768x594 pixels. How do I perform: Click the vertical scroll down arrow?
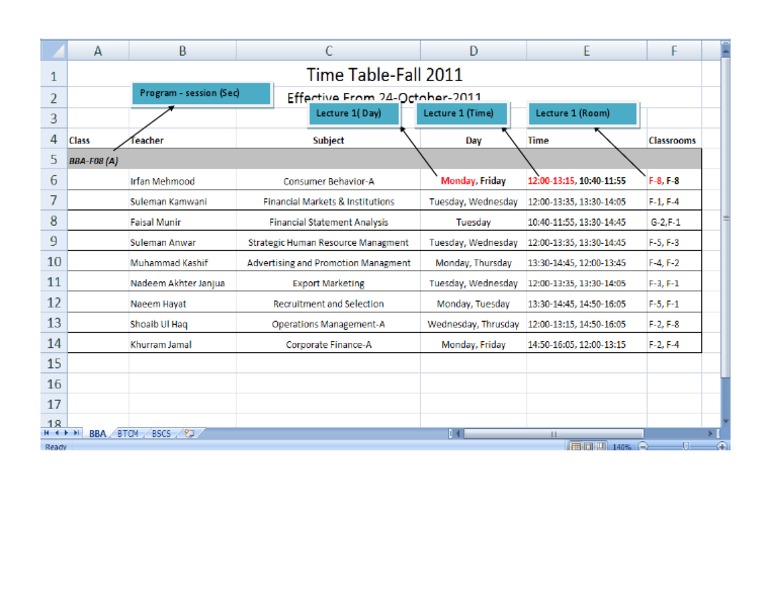pyautogui.click(x=726, y=421)
